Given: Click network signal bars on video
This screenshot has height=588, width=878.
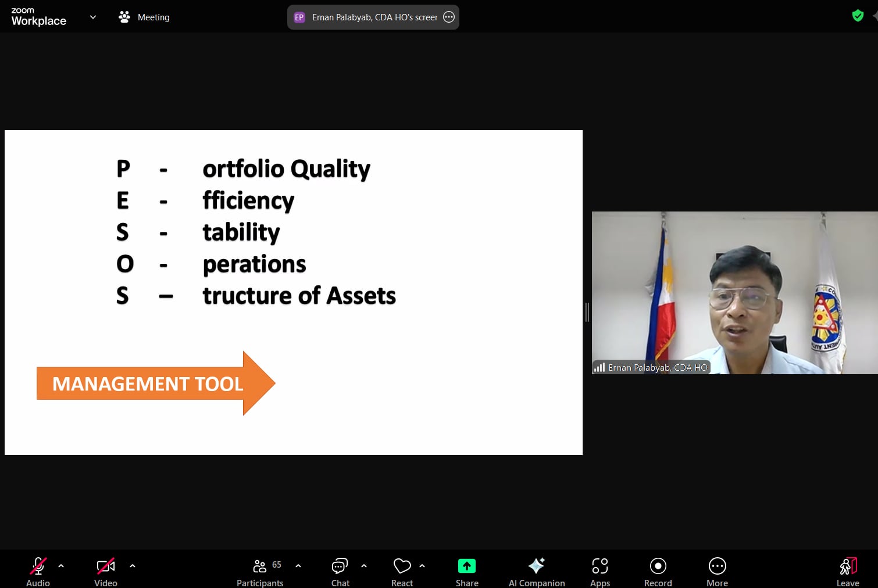Looking at the screenshot, I should tap(599, 367).
